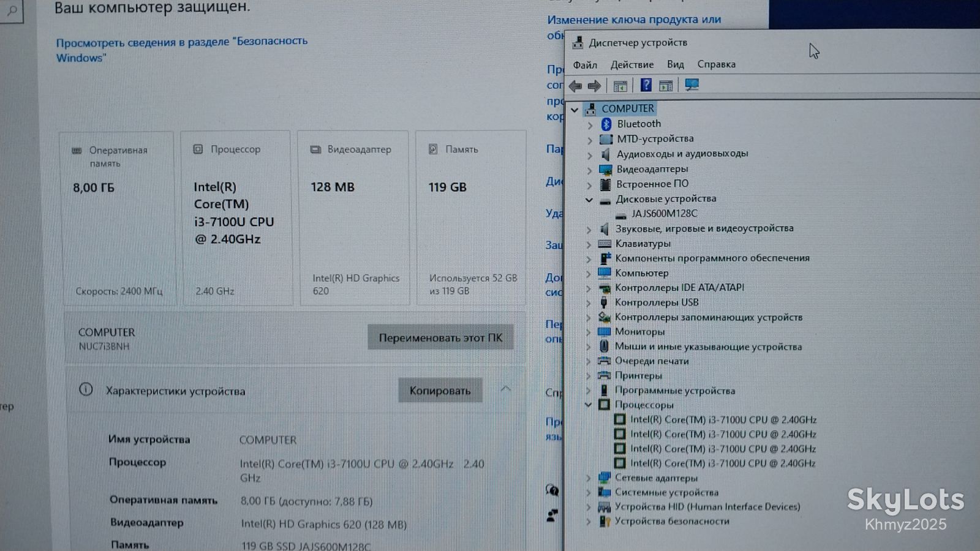Click the Копировать button
980x551 pixels.
pyautogui.click(x=440, y=391)
